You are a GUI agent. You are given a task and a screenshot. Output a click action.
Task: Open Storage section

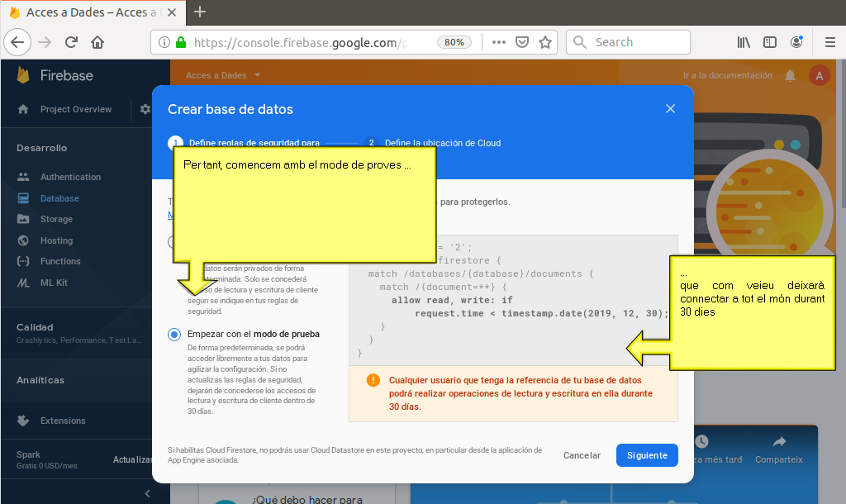56,219
